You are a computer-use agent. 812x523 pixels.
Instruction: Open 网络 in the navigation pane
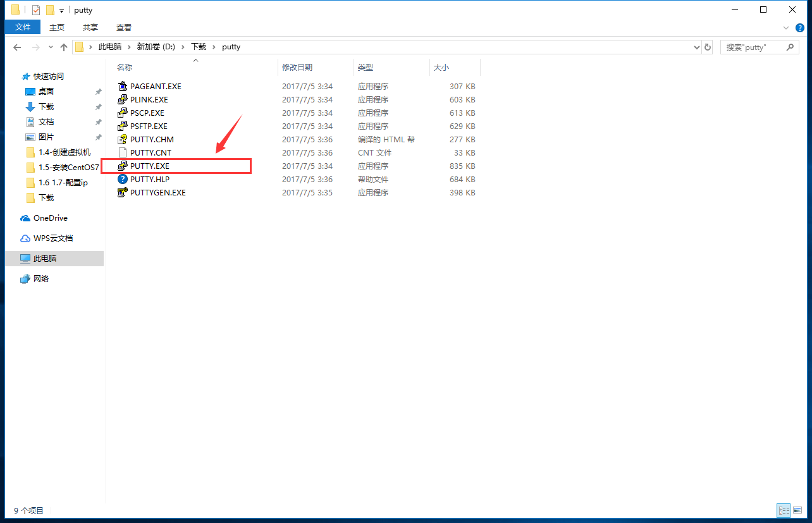coord(41,279)
